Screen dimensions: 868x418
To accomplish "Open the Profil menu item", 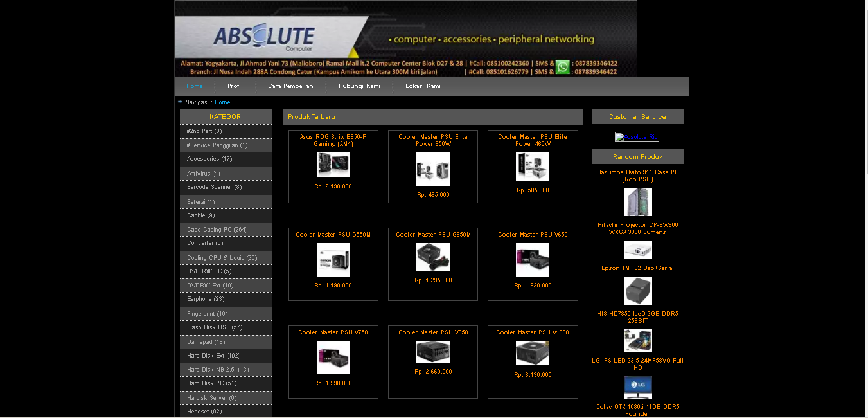I will tap(235, 86).
